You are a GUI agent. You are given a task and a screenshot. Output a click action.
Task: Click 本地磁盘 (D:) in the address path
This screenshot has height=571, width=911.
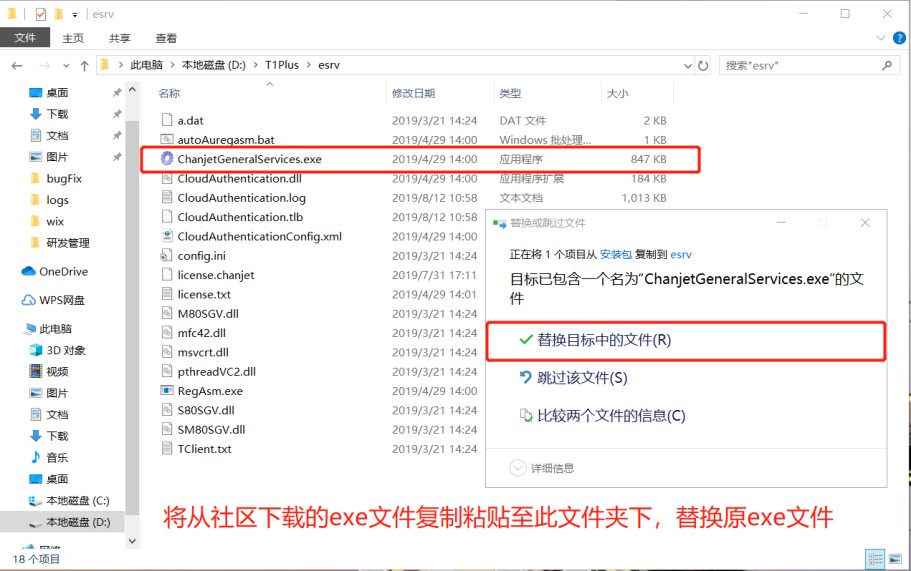pyautogui.click(x=214, y=65)
